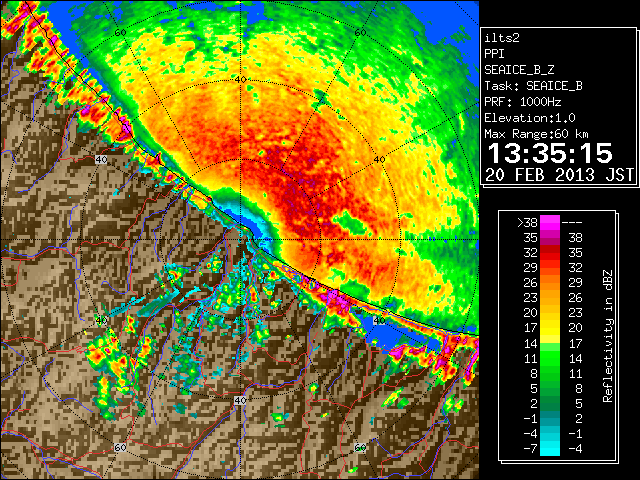Click the '---' legend entry
This screenshot has width=640, height=480.
pos(572,222)
